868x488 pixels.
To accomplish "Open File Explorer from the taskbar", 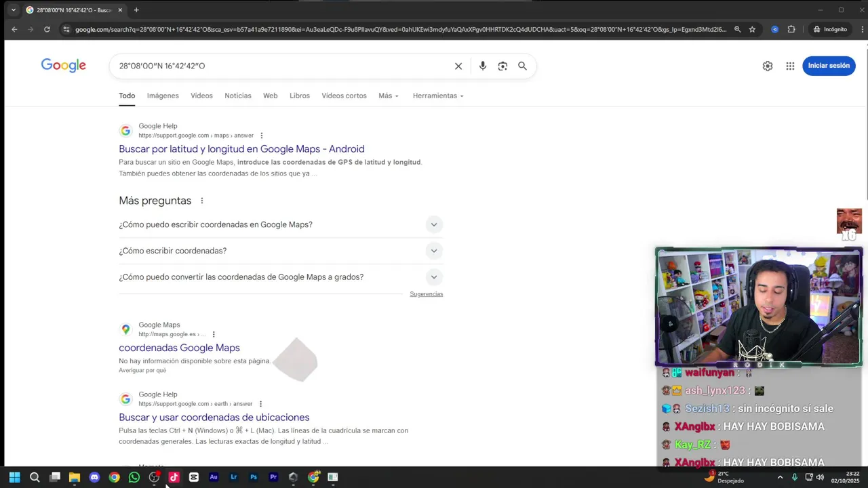I will 75,477.
